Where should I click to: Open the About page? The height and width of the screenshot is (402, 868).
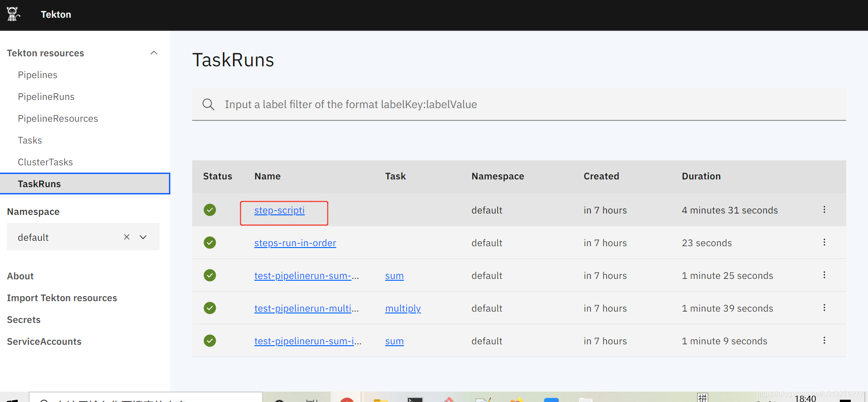(20, 276)
